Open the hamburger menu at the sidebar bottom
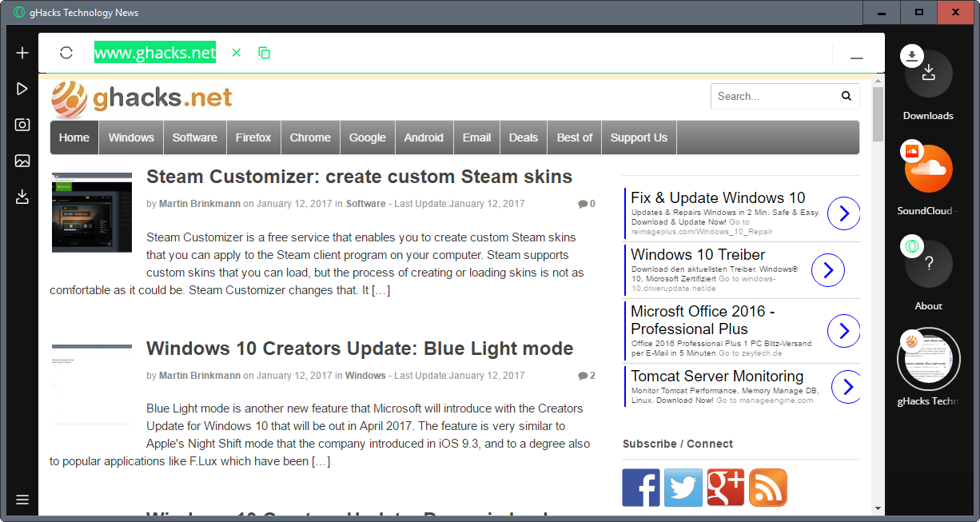Viewport: 980px width, 522px height. 22,500
